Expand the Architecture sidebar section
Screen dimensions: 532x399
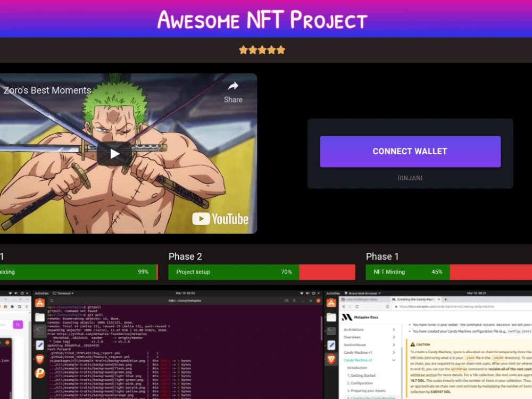tap(369, 329)
